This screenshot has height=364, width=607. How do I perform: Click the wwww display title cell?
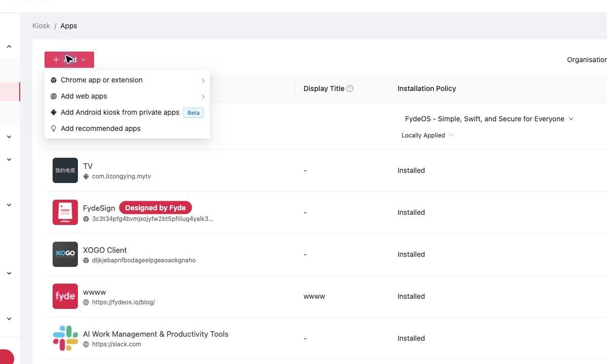pos(314,296)
